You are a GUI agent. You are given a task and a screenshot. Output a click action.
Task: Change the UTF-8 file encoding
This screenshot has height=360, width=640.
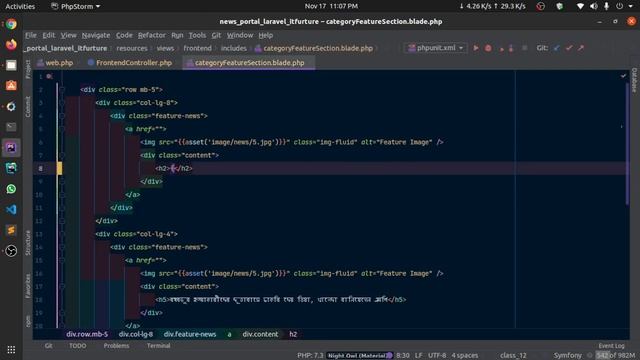[x=437, y=355]
